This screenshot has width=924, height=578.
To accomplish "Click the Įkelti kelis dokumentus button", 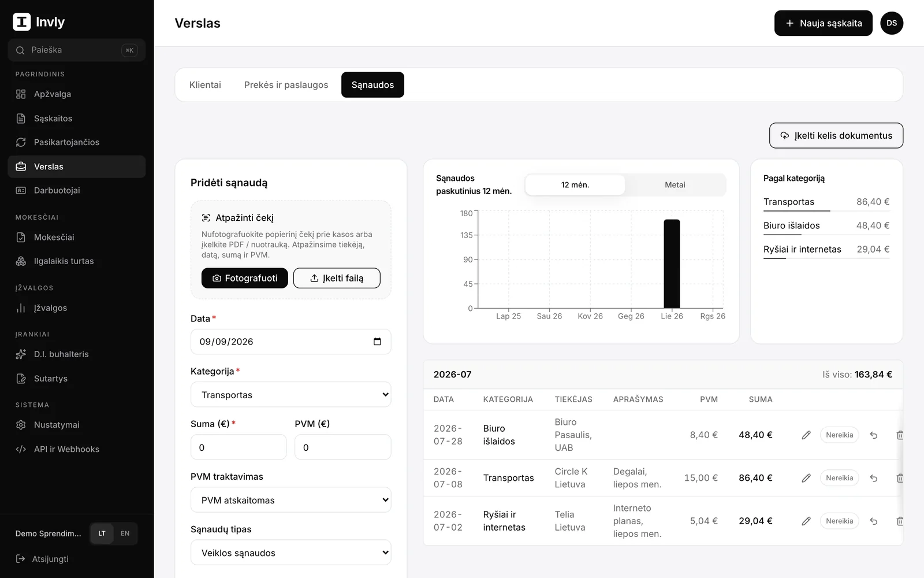I will pyautogui.click(x=836, y=135).
